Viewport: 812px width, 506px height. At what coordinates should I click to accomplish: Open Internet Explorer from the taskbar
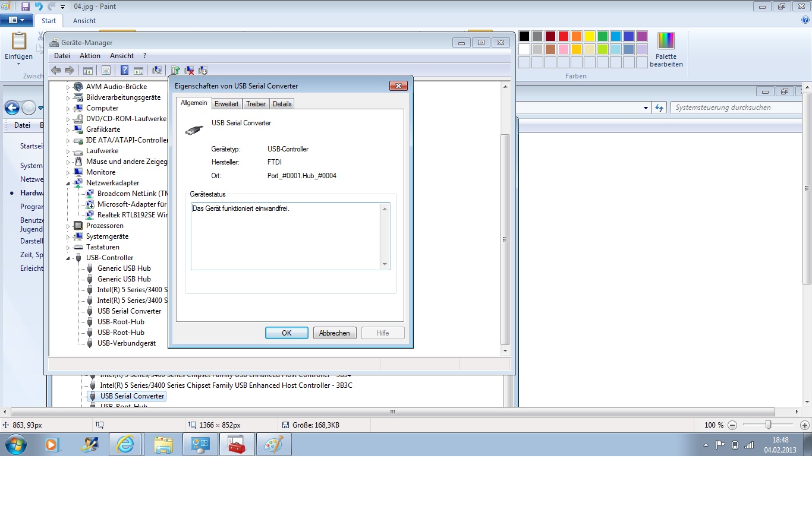click(125, 444)
